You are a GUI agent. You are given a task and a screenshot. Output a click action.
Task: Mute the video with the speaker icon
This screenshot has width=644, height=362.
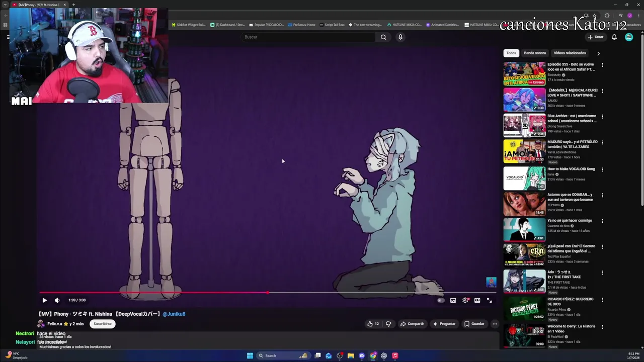click(57, 300)
